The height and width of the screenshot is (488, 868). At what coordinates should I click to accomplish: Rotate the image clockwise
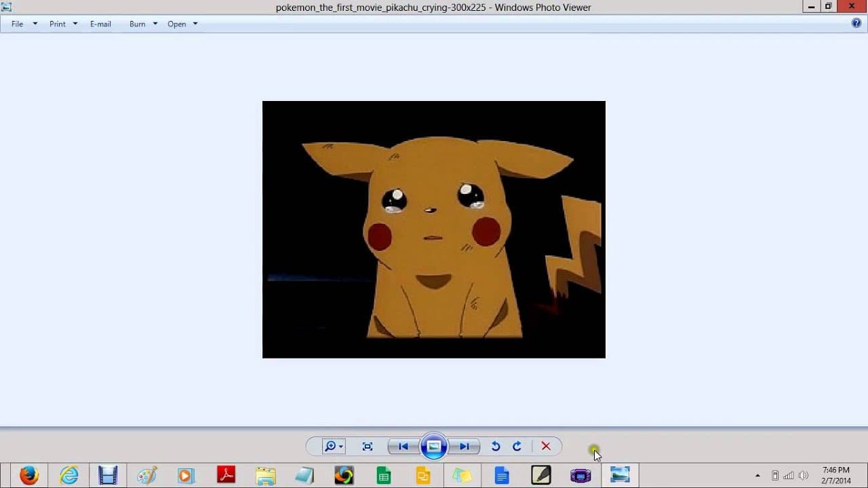pyautogui.click(x=517, y=446)
